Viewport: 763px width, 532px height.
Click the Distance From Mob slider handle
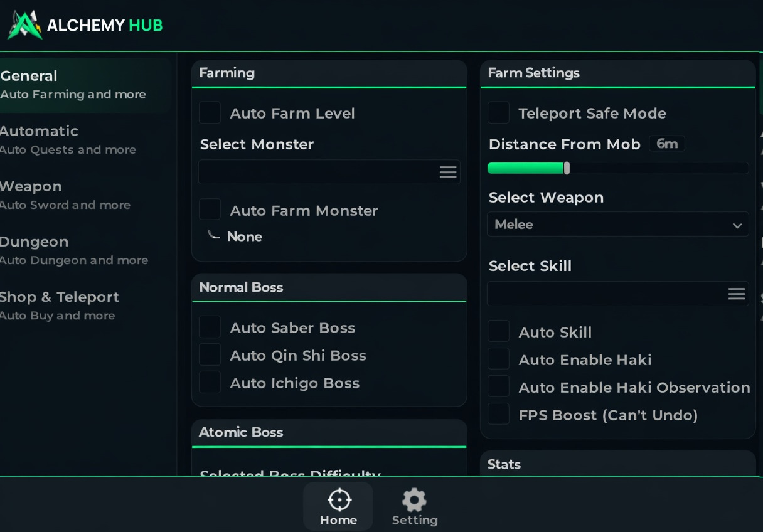click(x=567, y=168)
